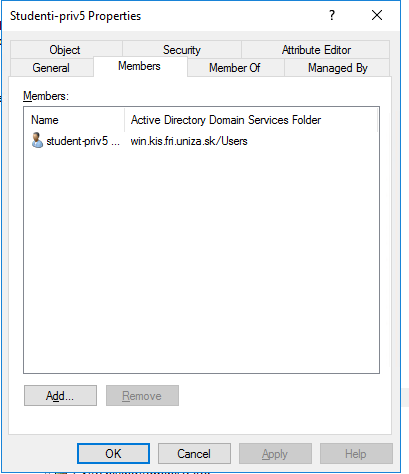Select the Members tab
409x474 pixels.
[x=140, y=66]
